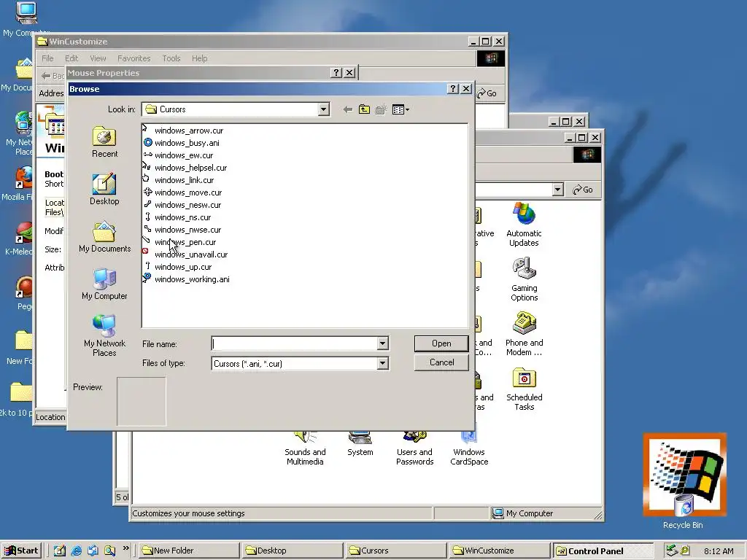Screen dimensions: 747x560
Task: Open the Recent places shortcut
Action: 104,142
